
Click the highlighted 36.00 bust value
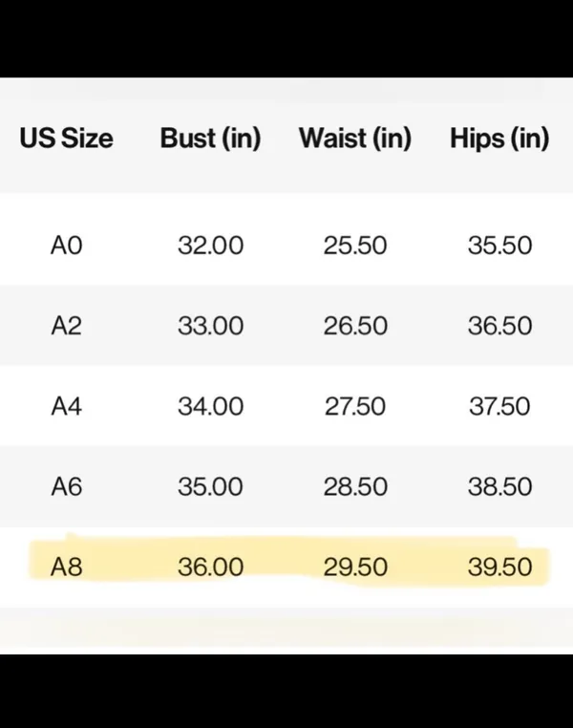[x=211, y=567]
